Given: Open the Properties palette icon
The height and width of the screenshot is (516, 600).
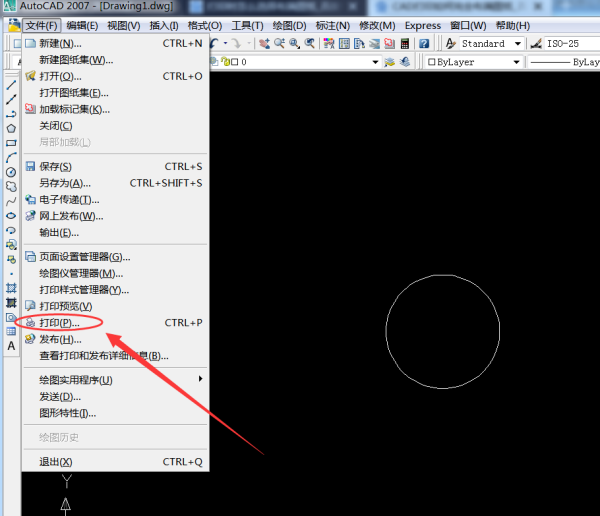Looking at the screenshot, I should coord(329,44).
